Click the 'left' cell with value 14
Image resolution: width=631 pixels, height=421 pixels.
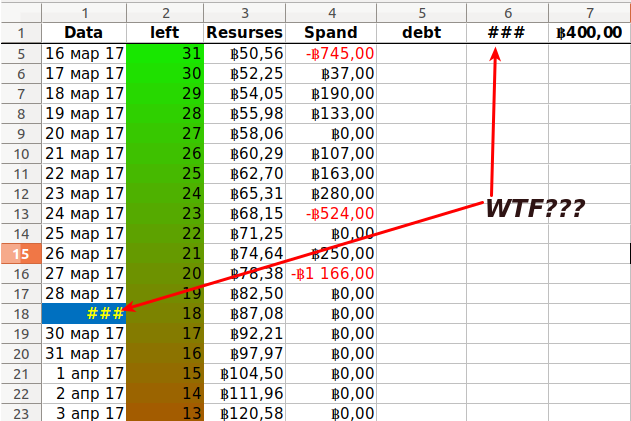coord(165,393)
